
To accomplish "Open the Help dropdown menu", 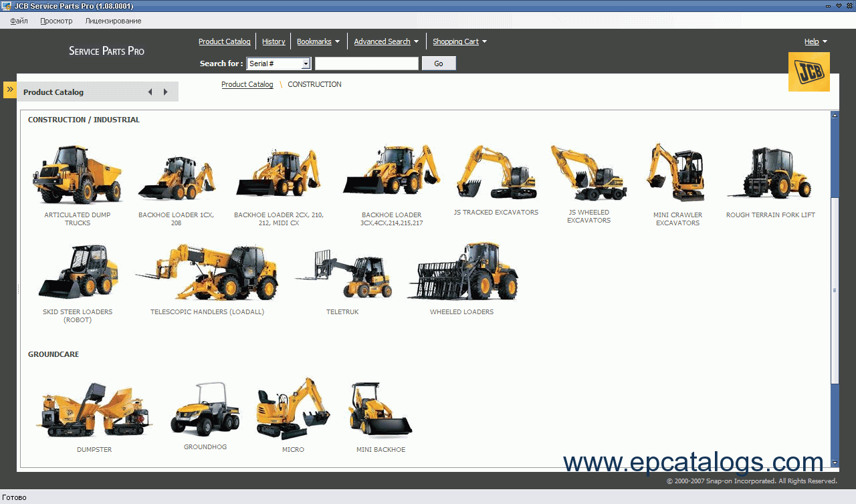I will [x=816, y=41].
